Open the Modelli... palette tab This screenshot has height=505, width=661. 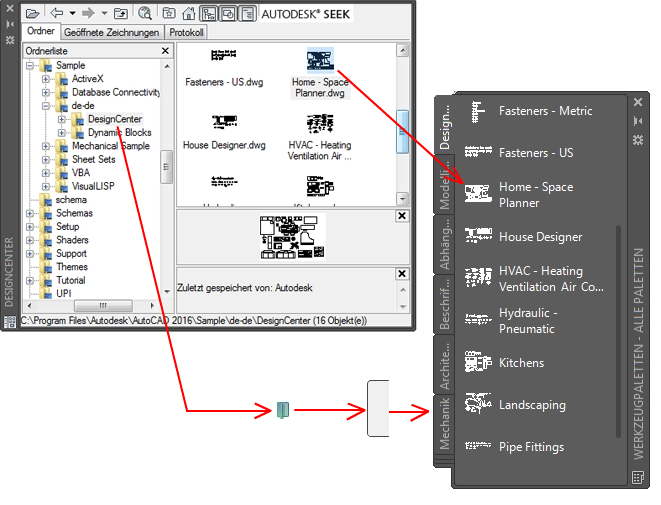pos(445,186)
